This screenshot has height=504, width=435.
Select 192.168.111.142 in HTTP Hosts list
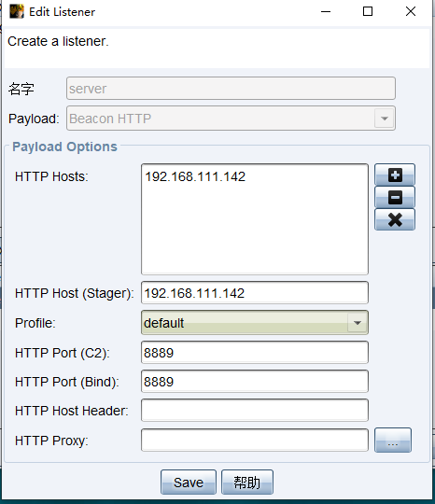(195, 176)
